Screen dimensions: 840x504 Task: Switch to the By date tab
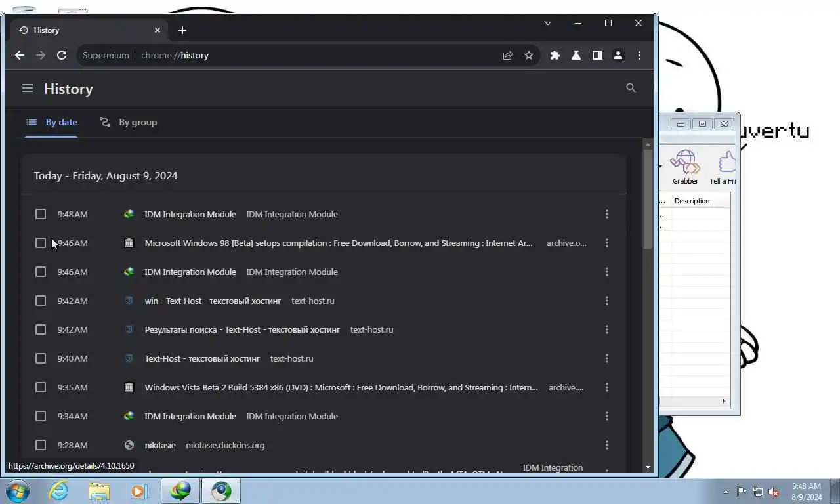pos(52,122)
